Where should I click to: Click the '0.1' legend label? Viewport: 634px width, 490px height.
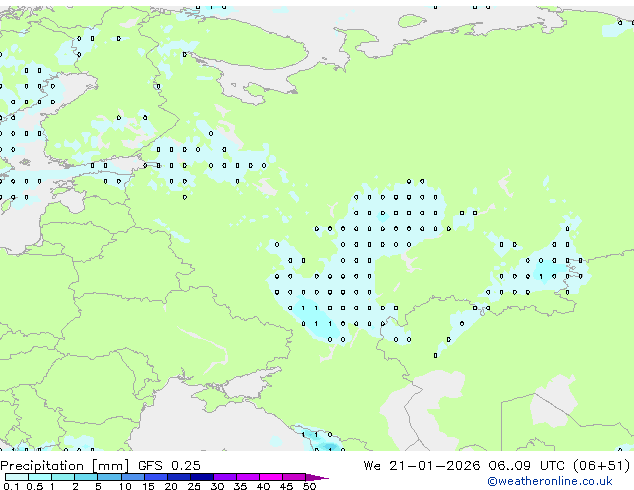[x=11, y=486]
